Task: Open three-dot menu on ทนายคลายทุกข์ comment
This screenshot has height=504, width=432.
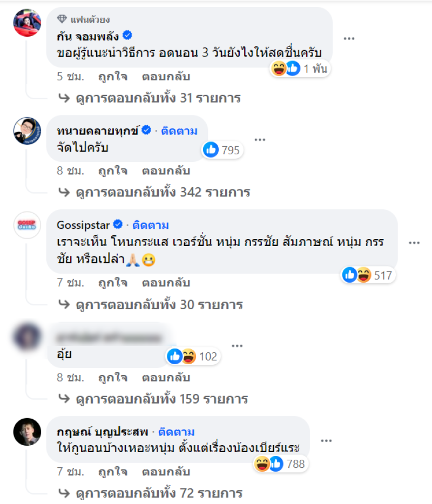Action: 260,140
